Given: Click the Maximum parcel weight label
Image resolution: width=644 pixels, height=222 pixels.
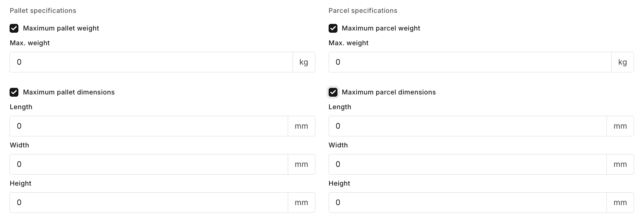Looking at the screenshot, I should coord(381,28).
